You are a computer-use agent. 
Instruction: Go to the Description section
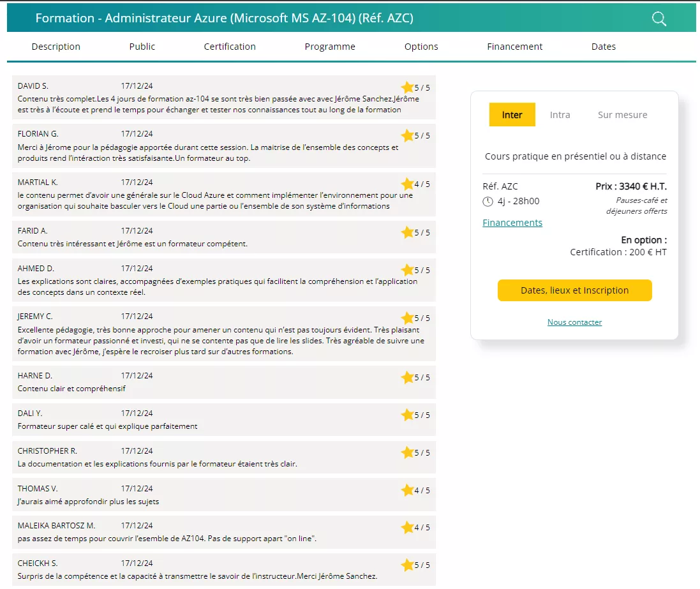coord(56,47)
